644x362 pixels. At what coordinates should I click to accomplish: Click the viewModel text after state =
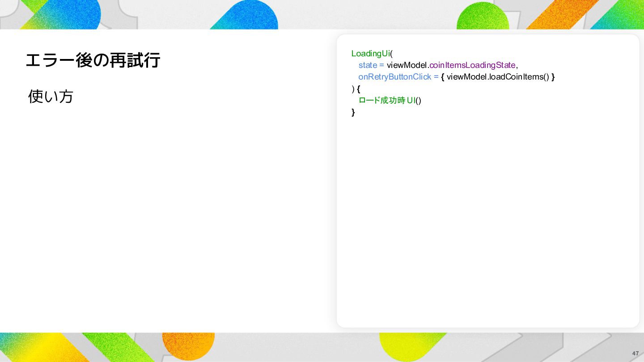click(407, 65)
